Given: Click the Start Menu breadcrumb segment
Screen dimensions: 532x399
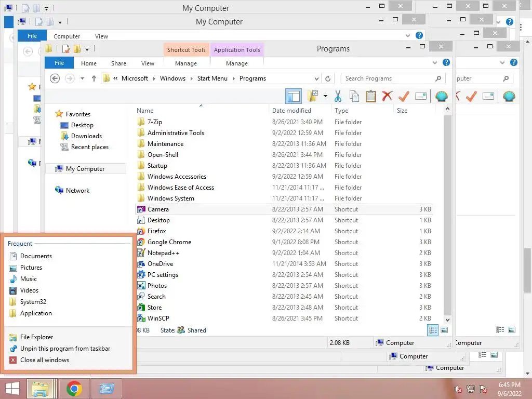Looking at the screenshot, I should pyautogui.click(x=212, y=78).
